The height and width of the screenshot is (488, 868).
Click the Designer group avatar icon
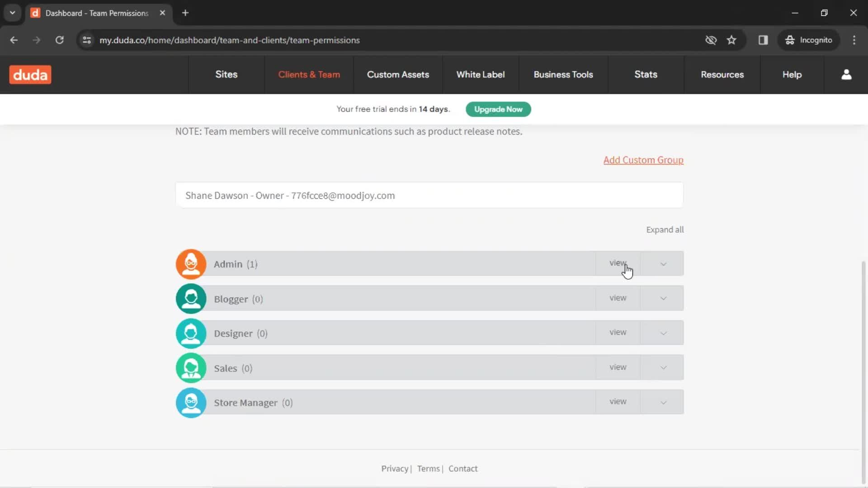tap(191, 333)
